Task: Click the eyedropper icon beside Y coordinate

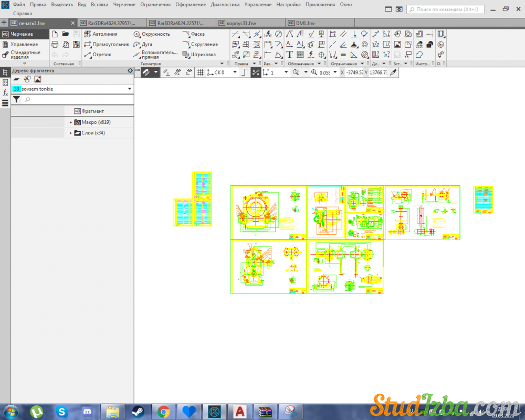Action: click(393, 72)
